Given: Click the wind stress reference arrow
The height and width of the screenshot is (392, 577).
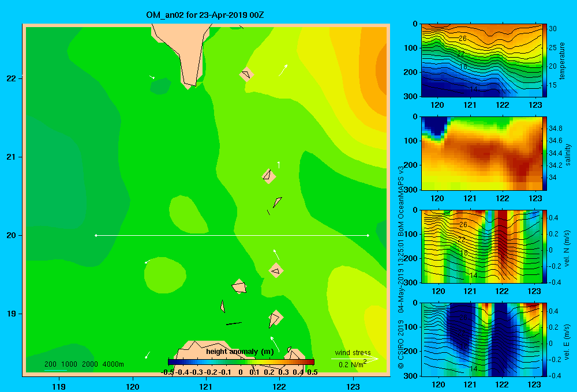Looking at the screenshot, I should (x=355, y=359).
